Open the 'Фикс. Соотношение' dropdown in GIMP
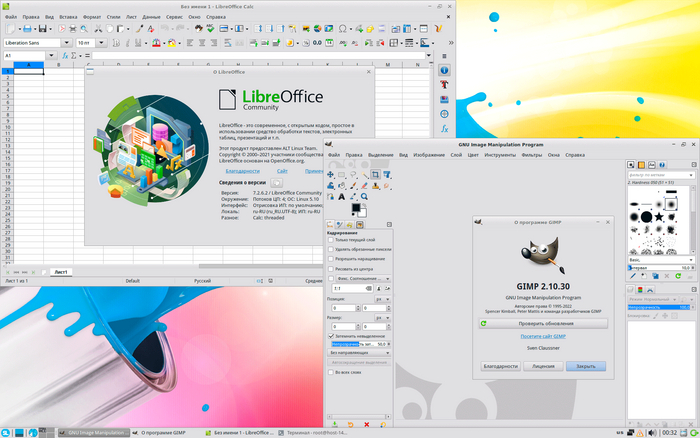700x438 pixels. coord(362,278)
